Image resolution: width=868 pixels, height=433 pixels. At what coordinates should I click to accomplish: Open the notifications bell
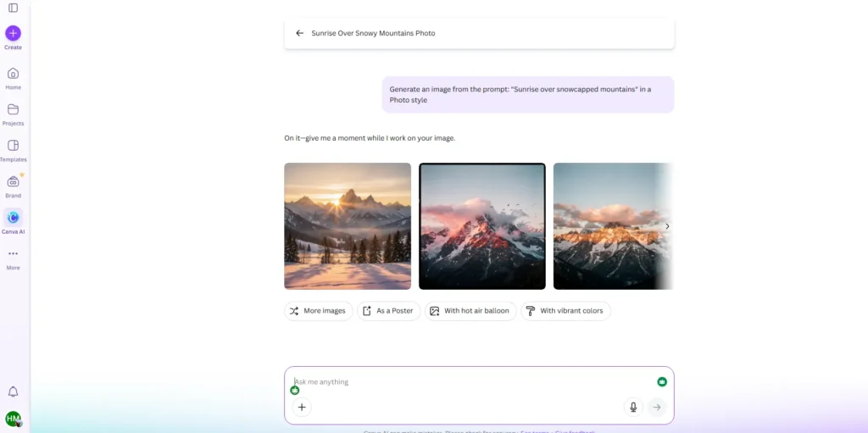pos(14,392)
